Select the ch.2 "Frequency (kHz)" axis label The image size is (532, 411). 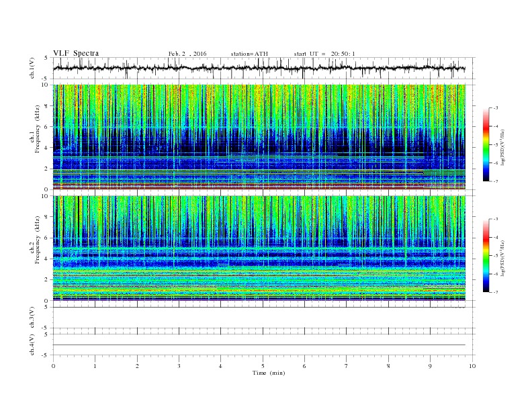(x=38, y=240)
